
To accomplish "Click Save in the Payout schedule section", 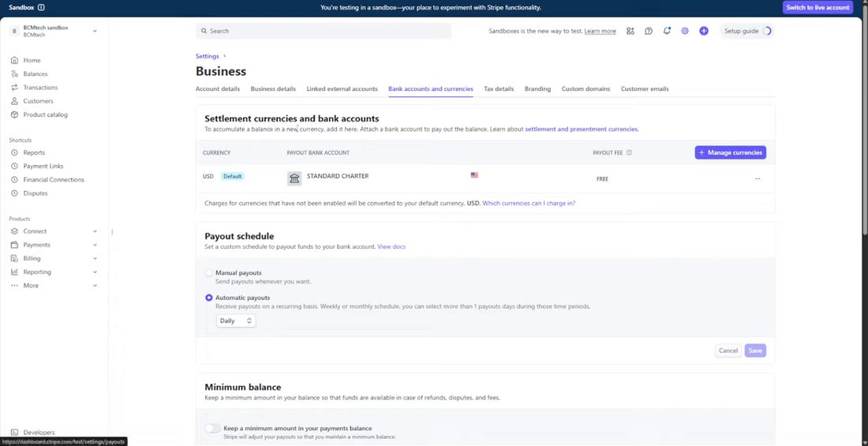I will click(x=755, y=350).
